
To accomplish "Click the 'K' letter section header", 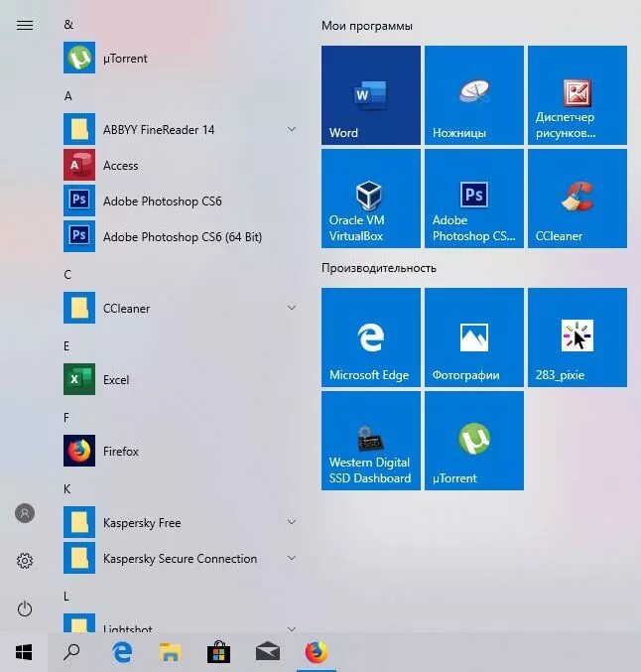I will pos(66,488).
